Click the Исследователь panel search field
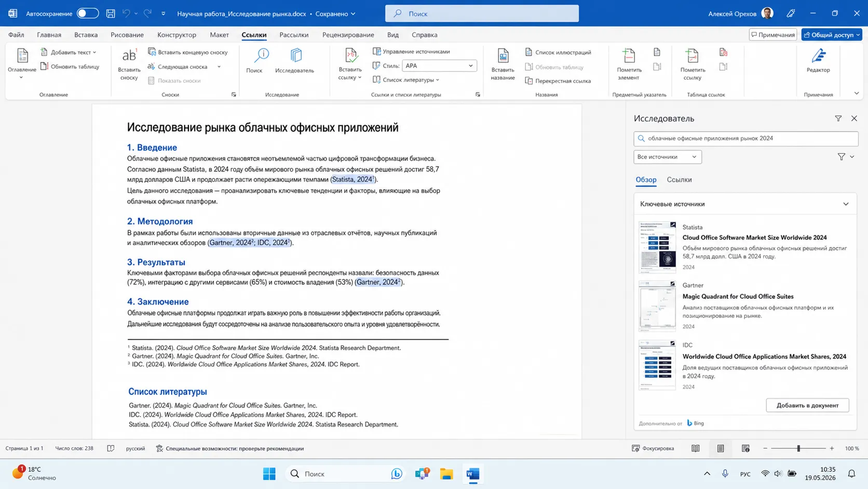 pyautogui.click(x=745, y=138)
